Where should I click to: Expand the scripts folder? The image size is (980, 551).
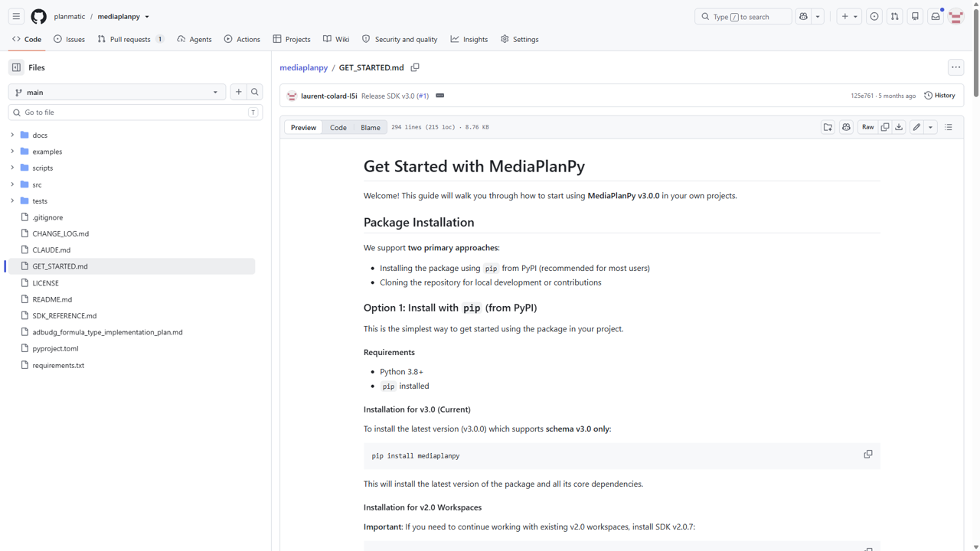(12, 168)
